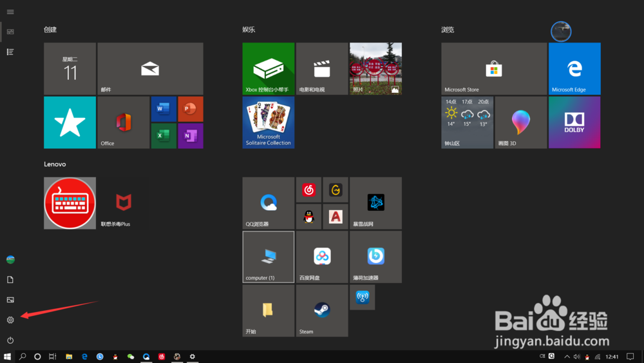Open the blue clock app on taskbar
This screenshot has width=644, height=363.
(100, 357)
